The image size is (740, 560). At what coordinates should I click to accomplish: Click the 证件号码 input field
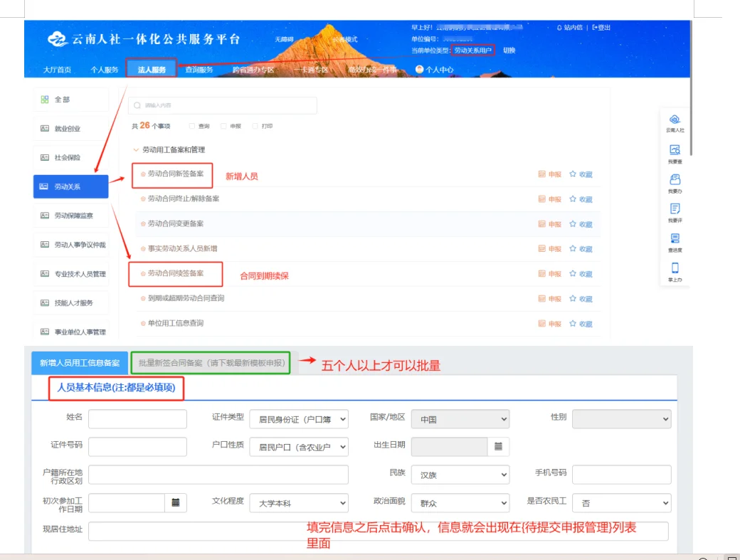tap(137, 447)
